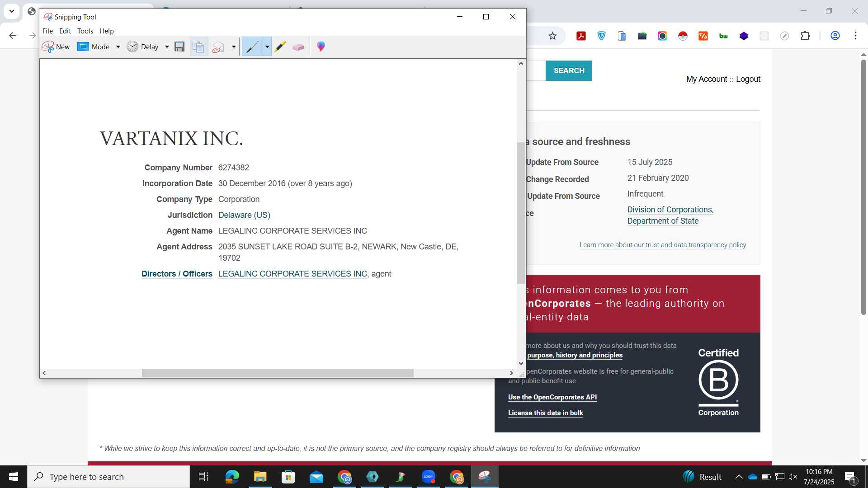Click the Certified B Corporation logo
The height and width of the screenshot is (488, 868).
pyautogui.click(x=718, y=382)
